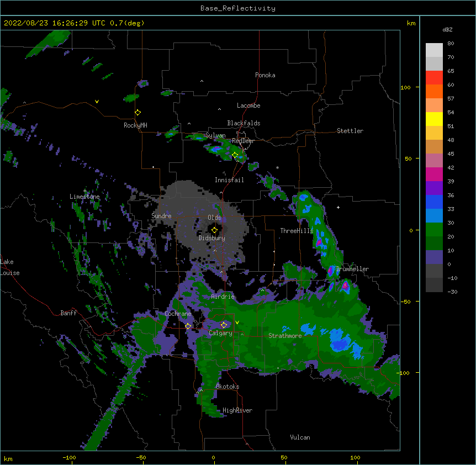Click the Banff label
The width and height of the screenshot is (476, 465).
tap(68, 313)
